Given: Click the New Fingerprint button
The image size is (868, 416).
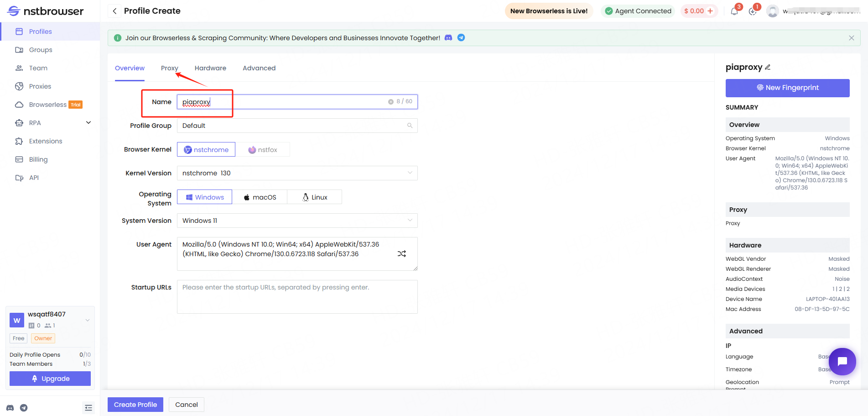Looking at the screenshot, I should click(787, 88).
